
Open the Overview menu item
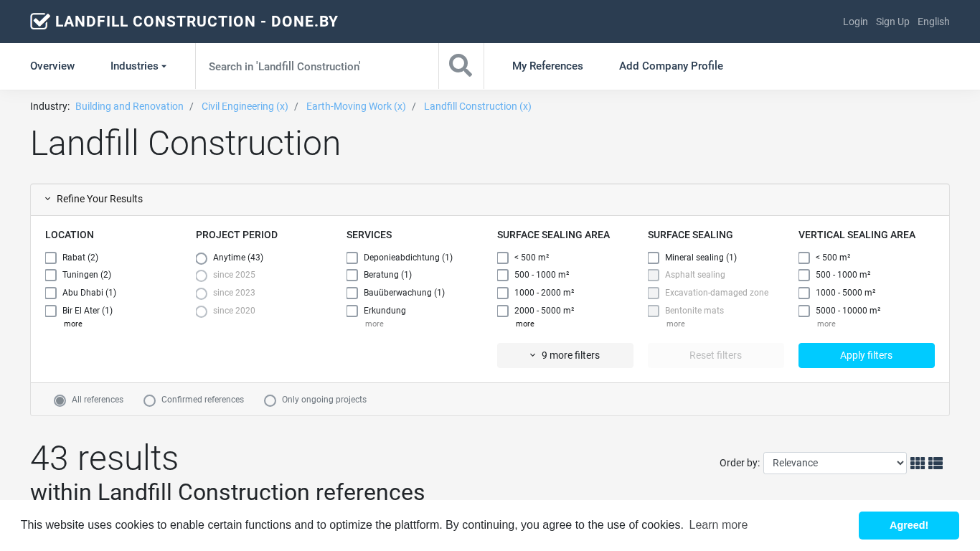pyautogui.click(x=52, y=66)
